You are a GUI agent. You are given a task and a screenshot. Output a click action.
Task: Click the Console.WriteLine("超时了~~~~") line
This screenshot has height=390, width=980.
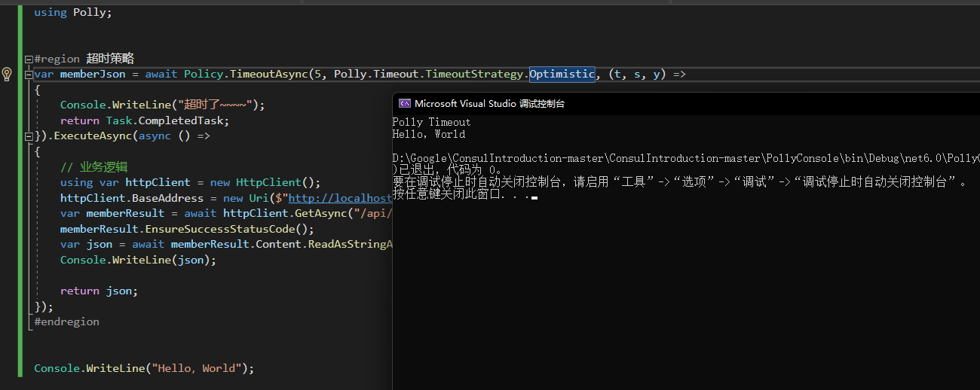pos(163,105)
